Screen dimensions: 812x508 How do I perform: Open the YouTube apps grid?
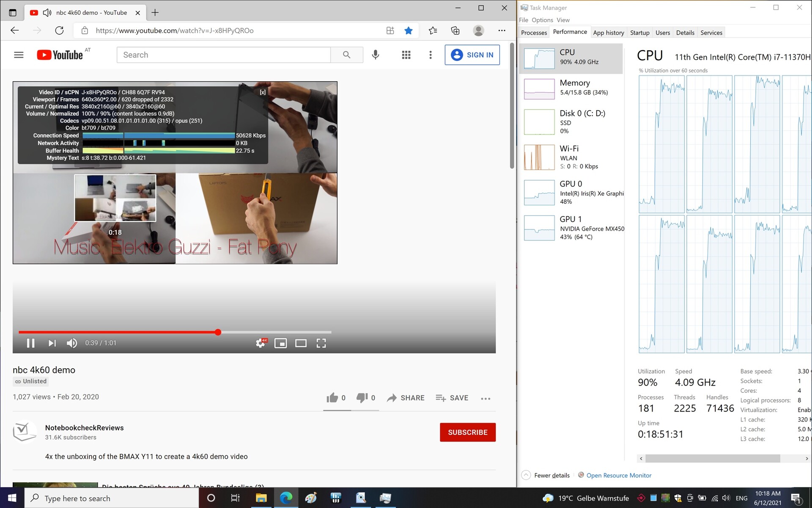click(406, 55)
